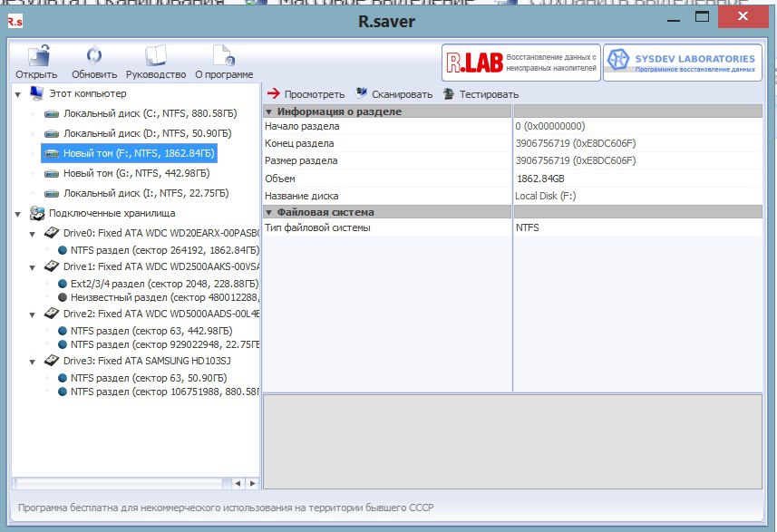
Task: Open the R.LAB banner link
Action: point(520,63)
